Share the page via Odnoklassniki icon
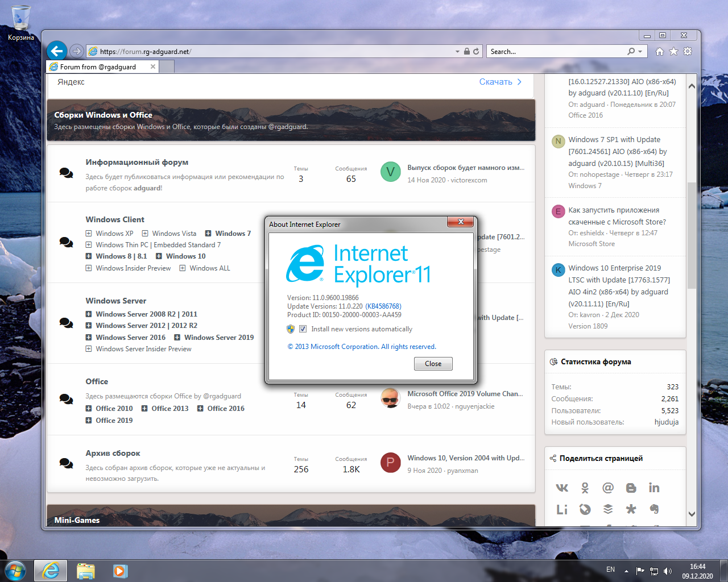 pos(585,488)
